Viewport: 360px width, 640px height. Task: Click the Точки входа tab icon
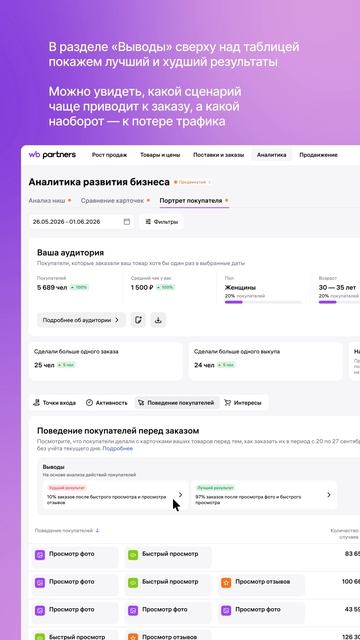[x=37, y=402]
